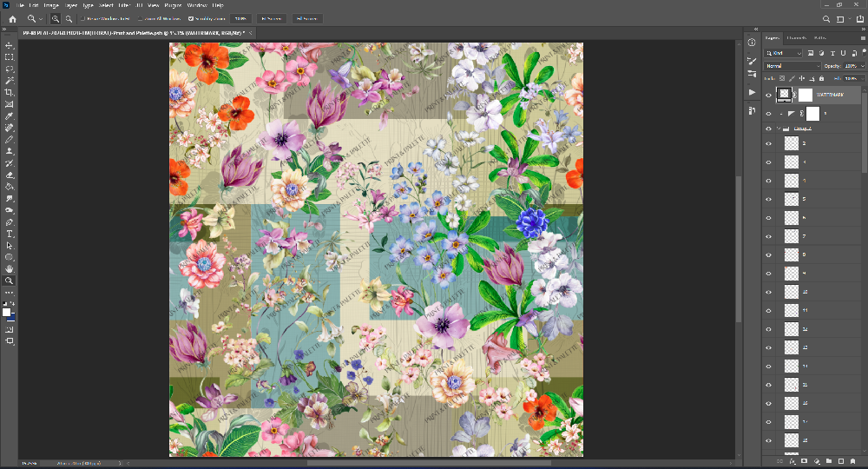Open the Properties info panel icon

coord(751,43)
